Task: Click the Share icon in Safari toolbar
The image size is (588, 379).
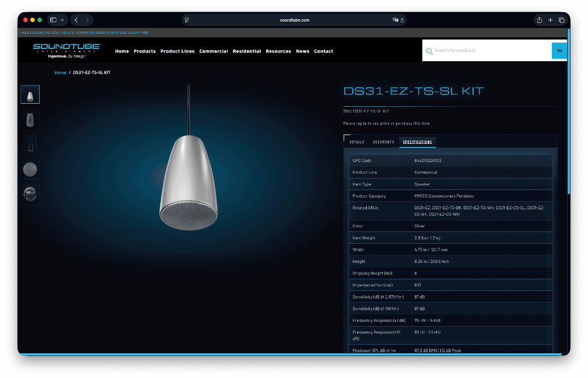Action: tap(539, 20)
